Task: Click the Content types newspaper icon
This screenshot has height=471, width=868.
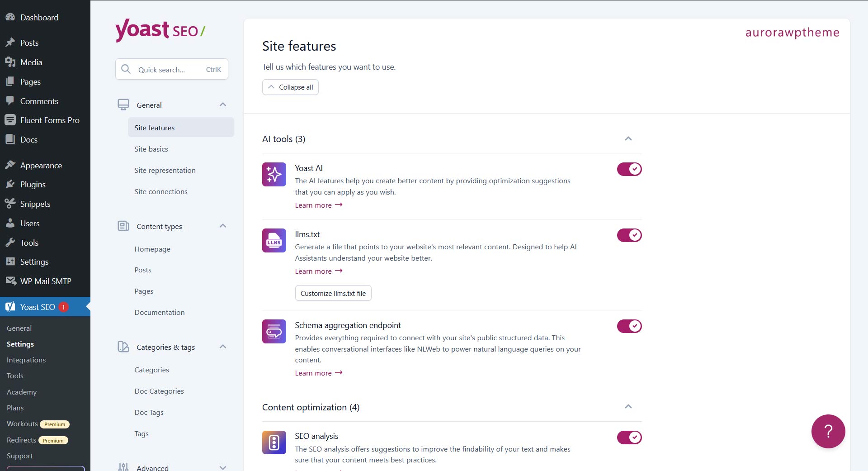Action: (x=123, y=226)
